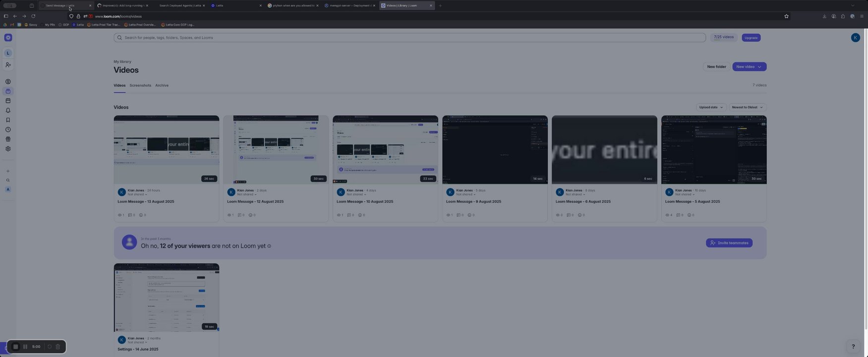Screen dimensions: 868x357
Task: Open the New video dropdown
Action: click(x=749, y=66)
